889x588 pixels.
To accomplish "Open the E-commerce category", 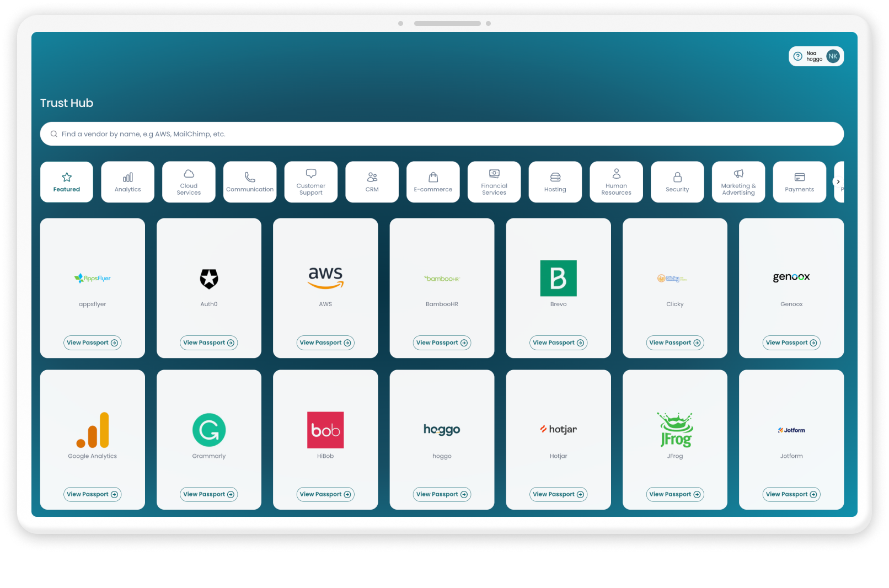I will pyautogui.click(x=433, y=182).
